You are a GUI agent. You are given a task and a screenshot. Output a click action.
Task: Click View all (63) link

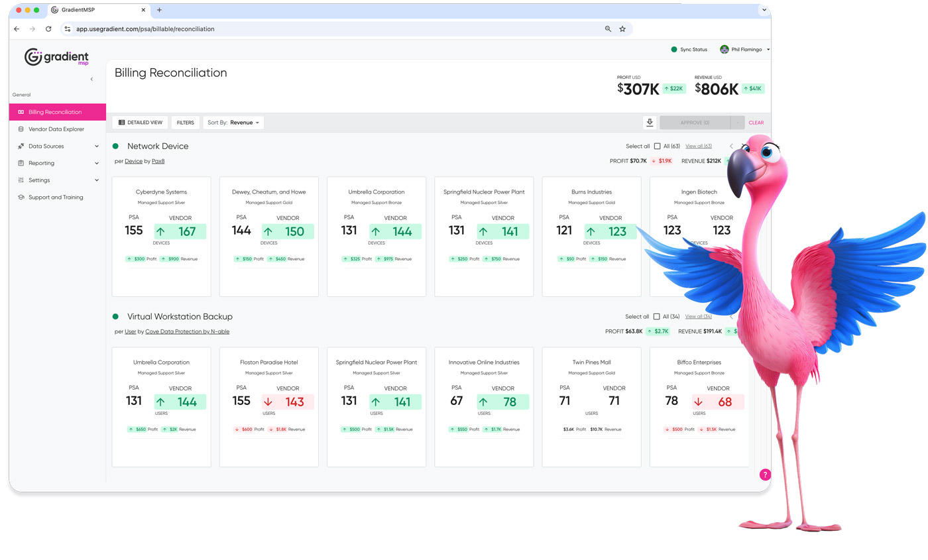pyautogui.click(x=698, y=146)
